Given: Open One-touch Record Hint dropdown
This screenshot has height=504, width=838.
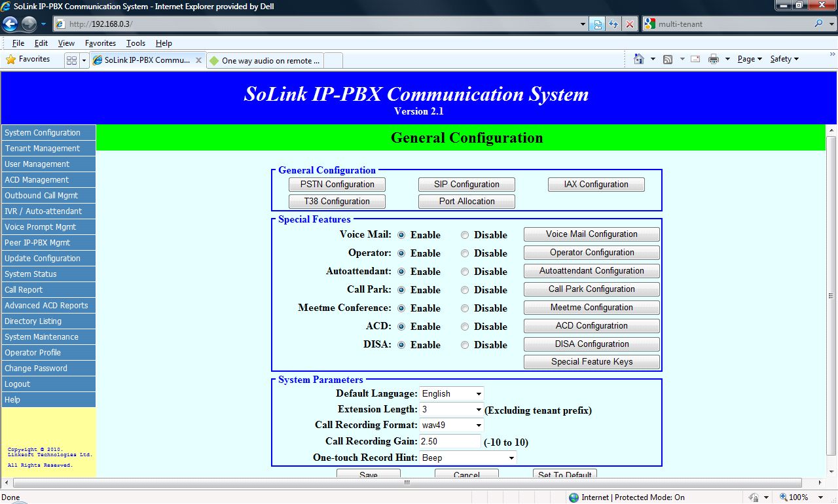Looking at the screenshot, I should (x=468, y=458).
